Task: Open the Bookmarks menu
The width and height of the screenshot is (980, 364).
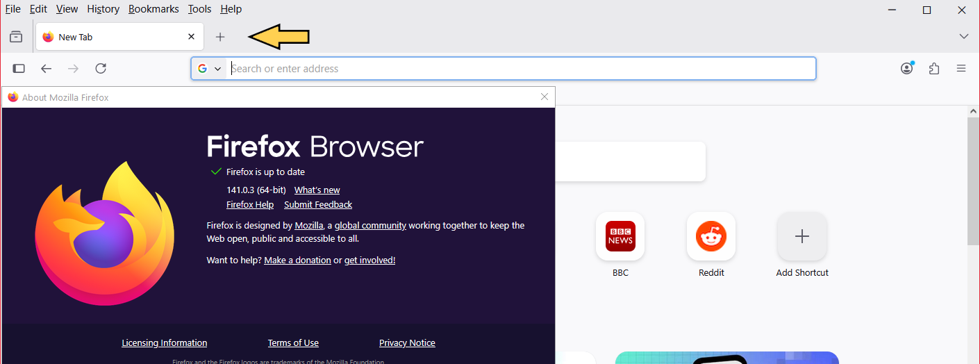Action: point(153,9)
